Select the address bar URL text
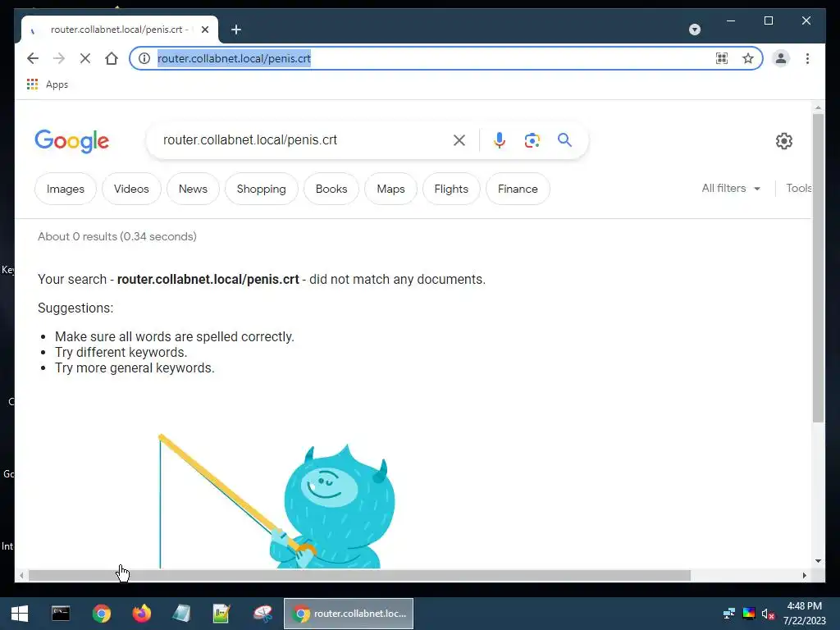The image size is (840, 630). (234, 58)
